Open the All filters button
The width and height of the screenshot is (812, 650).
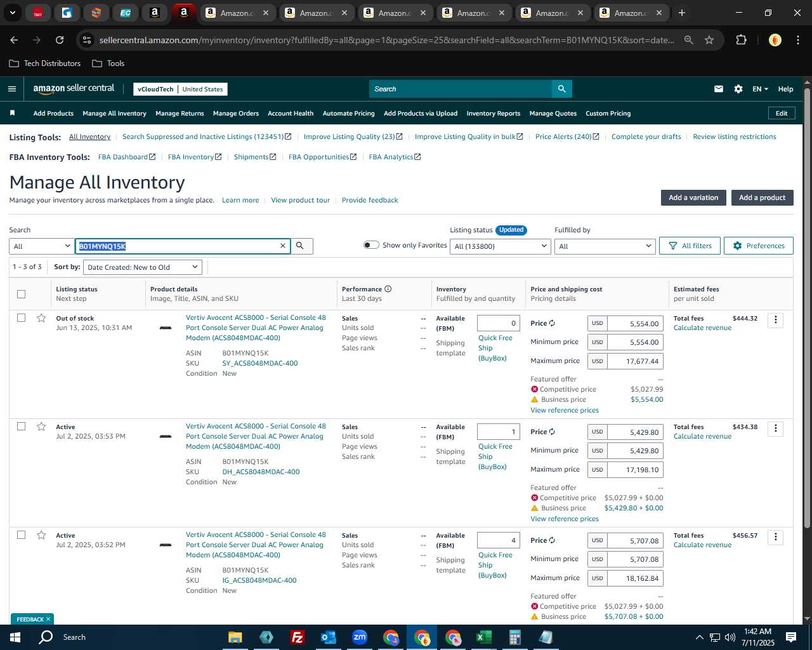(x=690, y=246)
